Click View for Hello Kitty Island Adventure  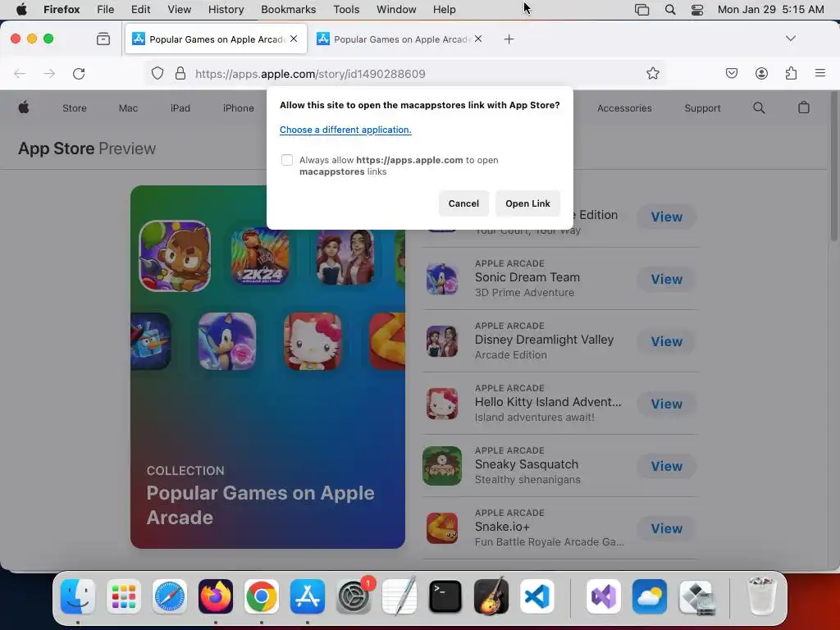(666, 404)
